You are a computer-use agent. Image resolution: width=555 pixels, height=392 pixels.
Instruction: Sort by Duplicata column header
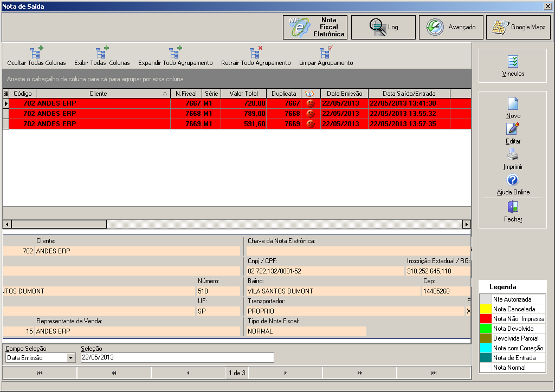pyautogui.click(x=283, y=94)
